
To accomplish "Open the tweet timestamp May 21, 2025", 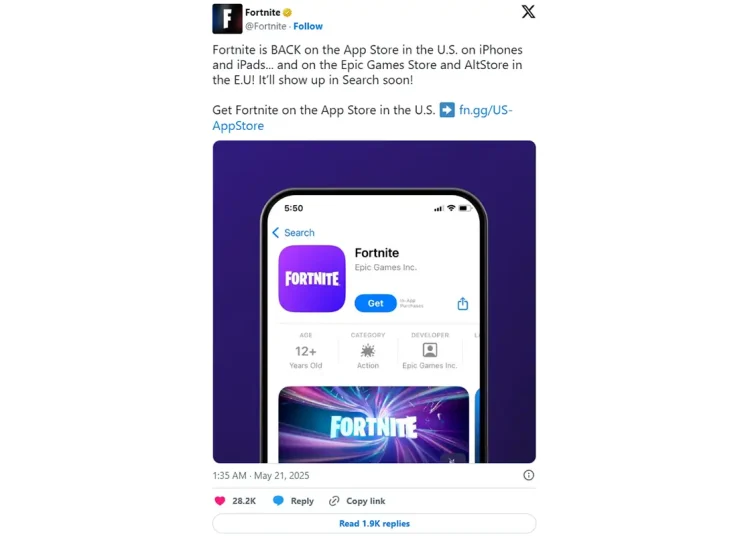I will click(261, 475).
